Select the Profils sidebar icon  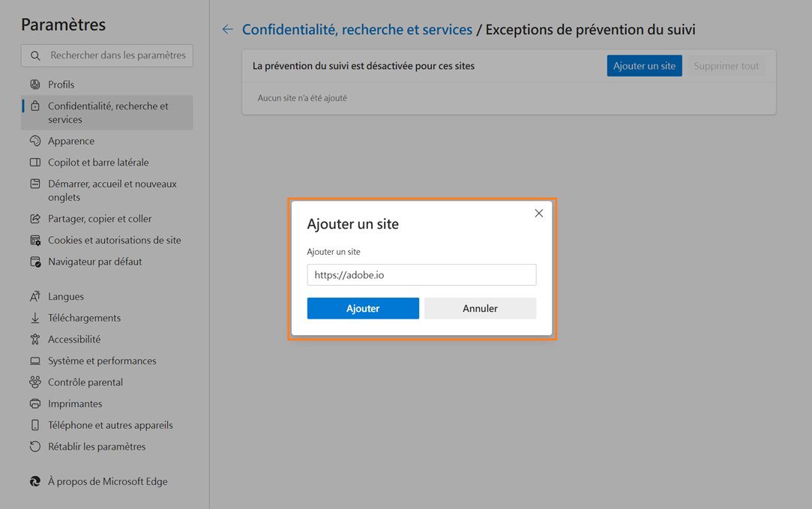pyautogui.click(x=35, y=84)
